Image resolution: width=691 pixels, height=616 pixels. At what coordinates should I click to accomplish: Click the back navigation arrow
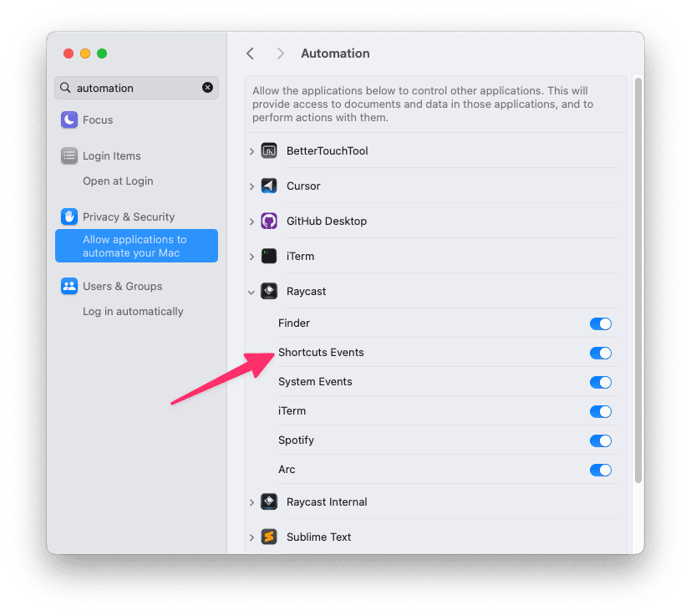pos(250,53)
